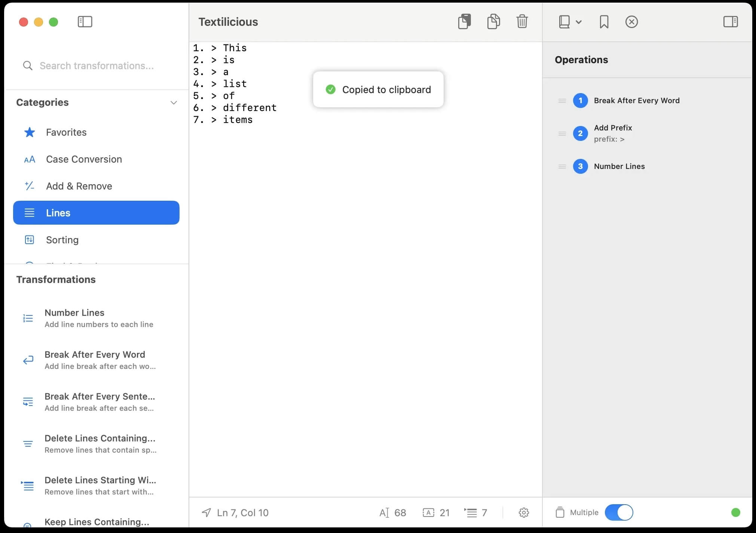Collapse the Categories section chevron

[x=174, y=102]
